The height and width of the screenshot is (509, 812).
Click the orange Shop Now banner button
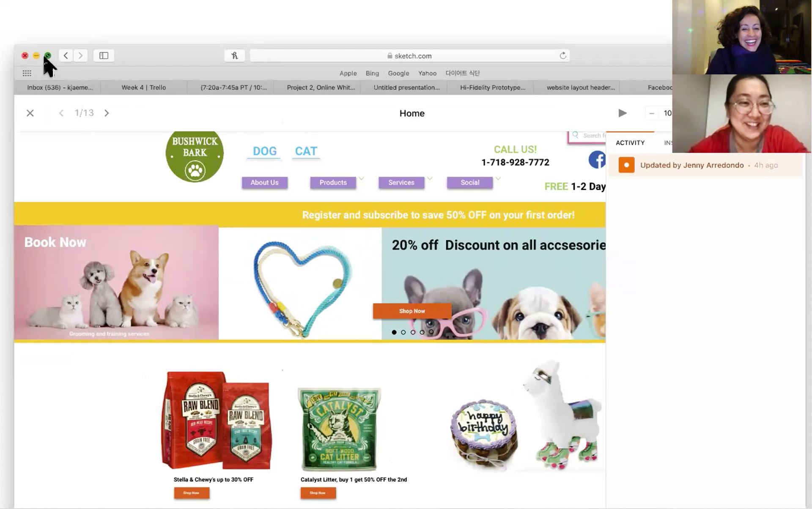[x=412, y=311]
